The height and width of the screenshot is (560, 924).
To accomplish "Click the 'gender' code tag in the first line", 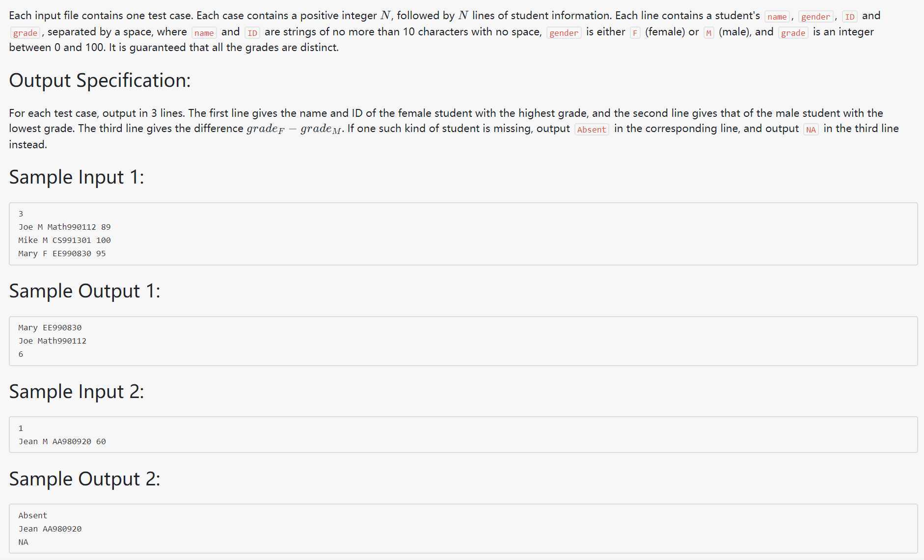I will coord(815,17).
